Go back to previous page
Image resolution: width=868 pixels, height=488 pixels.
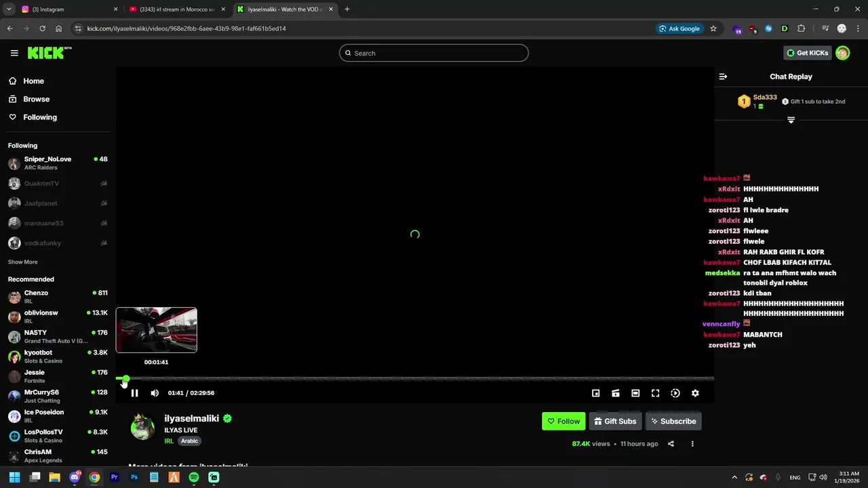pyautogui.click(x=9, y=28)
